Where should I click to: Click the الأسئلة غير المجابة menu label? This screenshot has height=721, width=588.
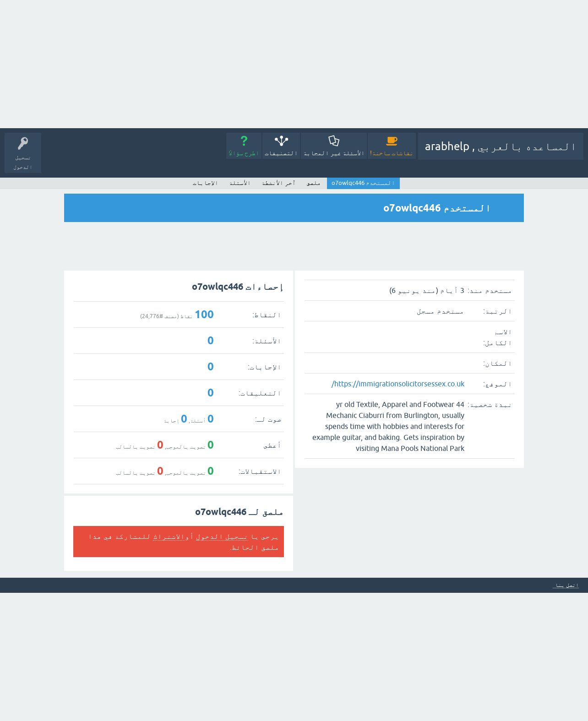[x=334, y=153]
